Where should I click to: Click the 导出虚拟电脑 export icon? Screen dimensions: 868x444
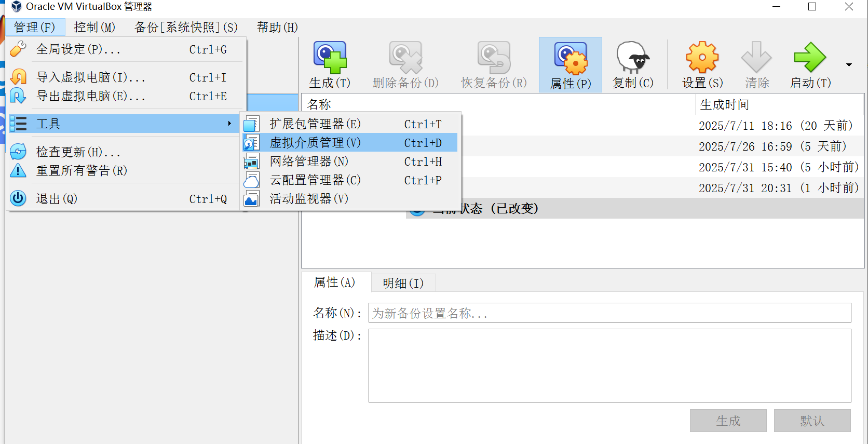(x=18, y=96)
